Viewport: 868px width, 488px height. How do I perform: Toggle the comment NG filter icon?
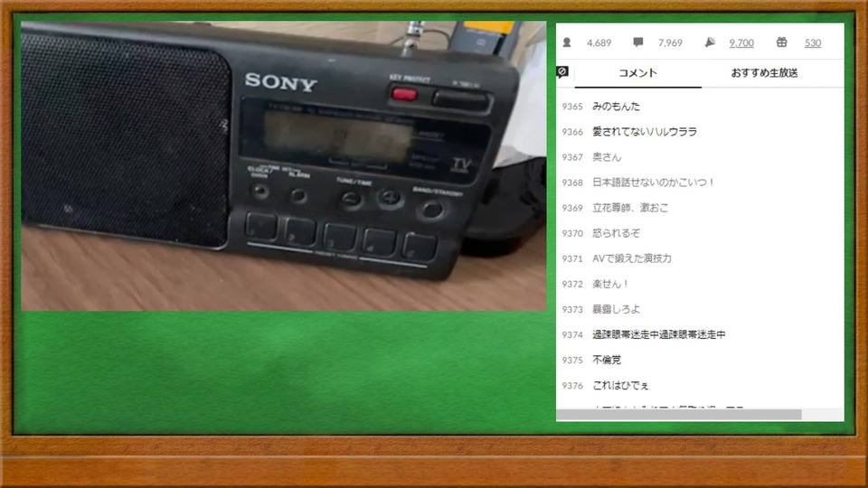pyautogui.click(x=562, y=72)
